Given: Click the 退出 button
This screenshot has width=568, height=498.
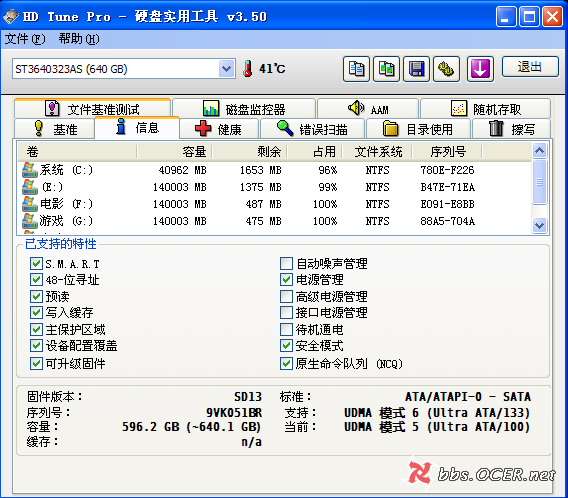Looking at the screenshot, I should 530,67.
